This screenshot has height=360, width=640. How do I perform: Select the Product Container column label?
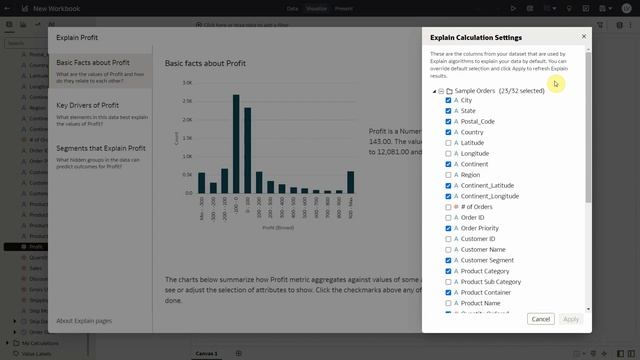tap(486, 292)
